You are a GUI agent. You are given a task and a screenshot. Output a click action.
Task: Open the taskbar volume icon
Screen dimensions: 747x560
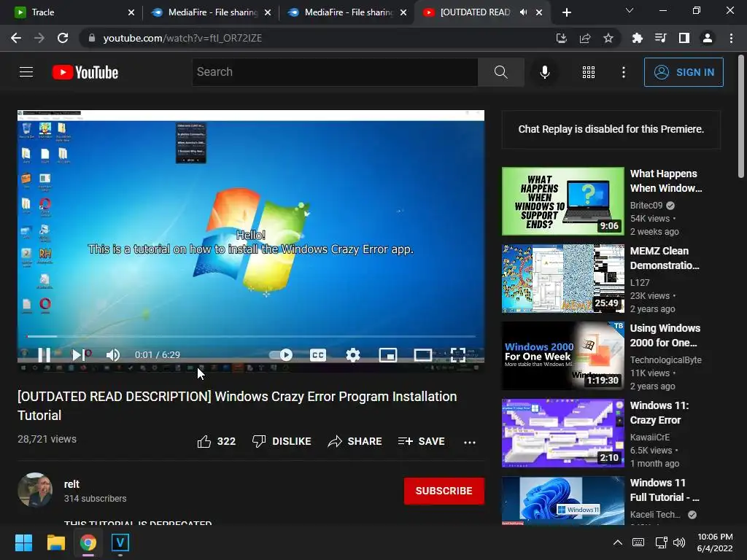pos(679,542)
